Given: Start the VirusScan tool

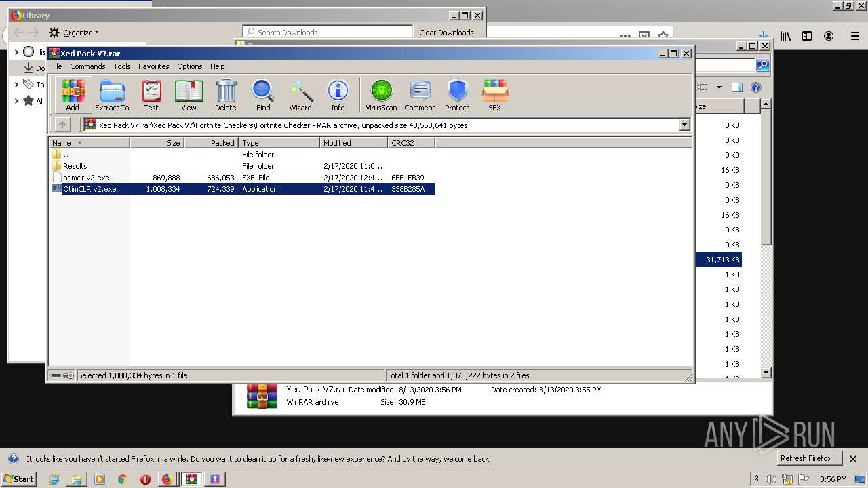Looking at the screenshot, I should [x=381, y=95].
